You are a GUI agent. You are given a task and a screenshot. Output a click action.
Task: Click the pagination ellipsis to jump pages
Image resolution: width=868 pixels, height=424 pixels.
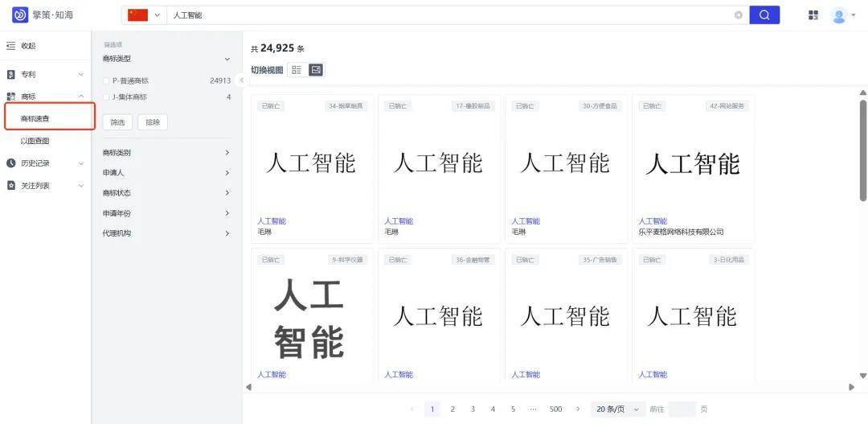point(533,410)
